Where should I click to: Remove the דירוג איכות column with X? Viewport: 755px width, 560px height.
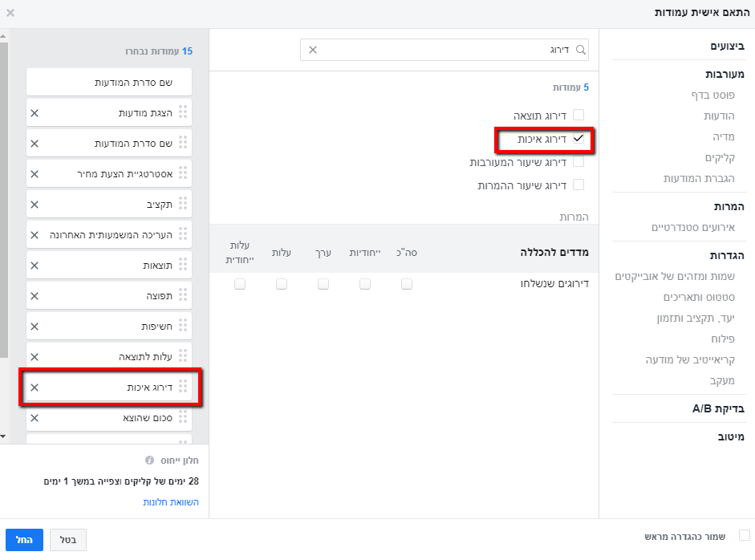[x=35, y=388]
